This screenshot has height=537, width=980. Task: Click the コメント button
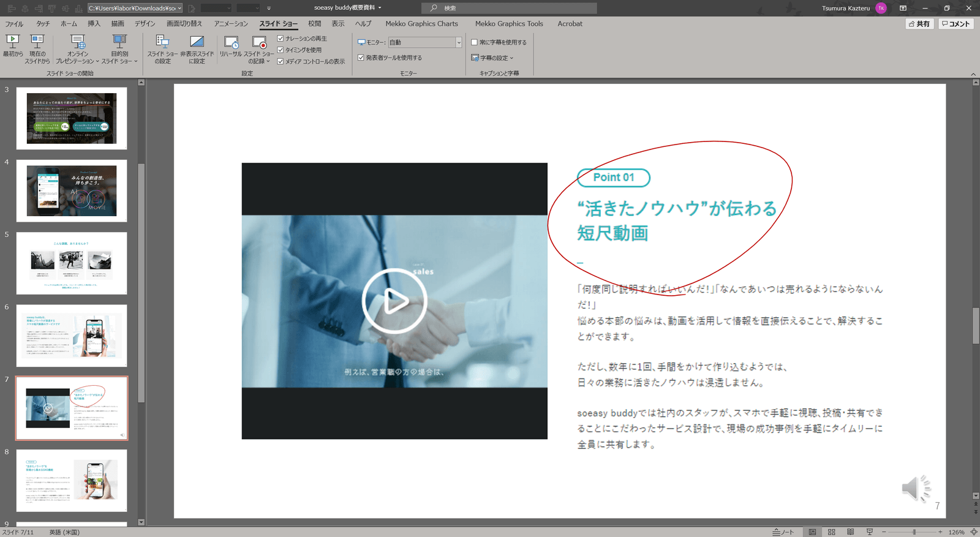click(x=956, y=24)
